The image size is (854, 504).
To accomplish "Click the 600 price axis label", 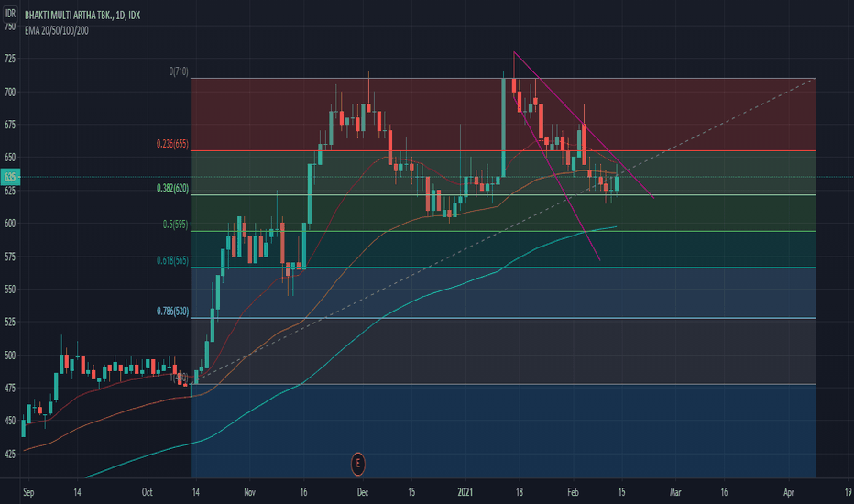I will pyautogui.click(x=10, y=224).
